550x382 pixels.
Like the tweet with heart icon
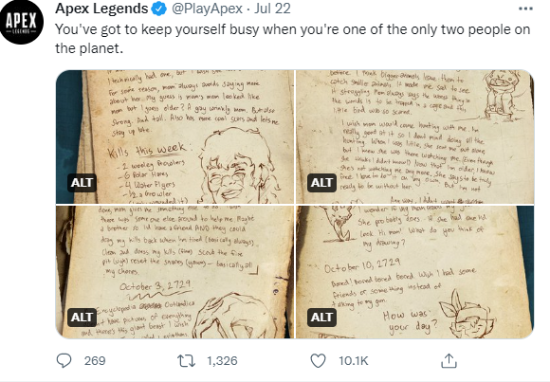318,361
